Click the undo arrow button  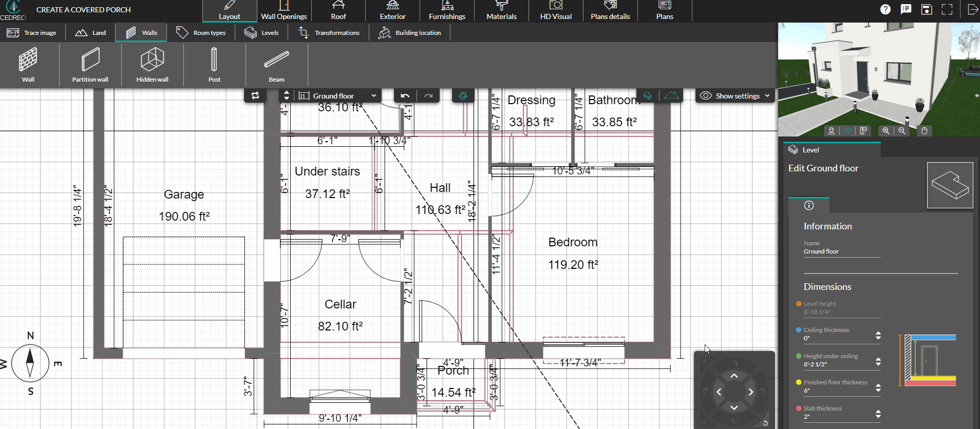[x=405, y=95]
